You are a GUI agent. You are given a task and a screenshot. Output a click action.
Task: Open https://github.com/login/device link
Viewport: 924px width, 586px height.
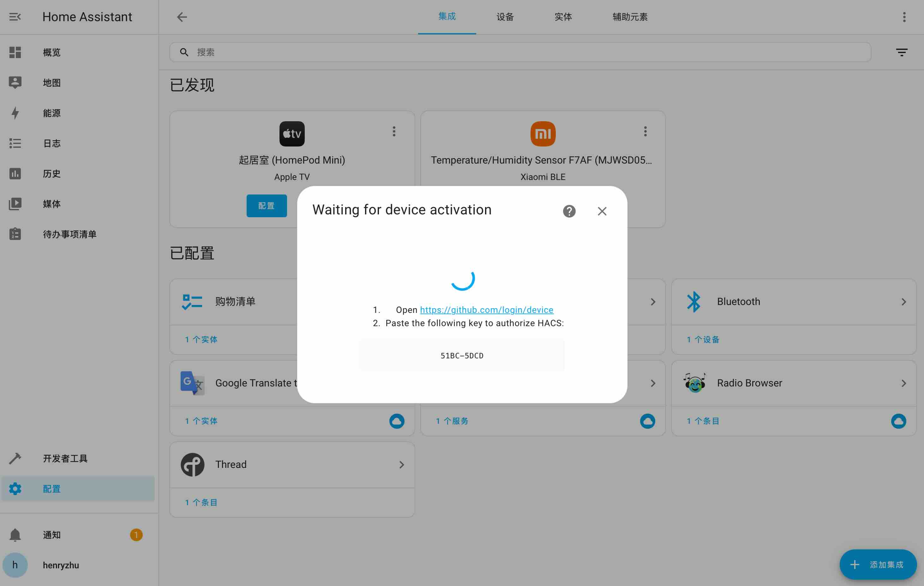pyautogui.click(x=486, y=310)
